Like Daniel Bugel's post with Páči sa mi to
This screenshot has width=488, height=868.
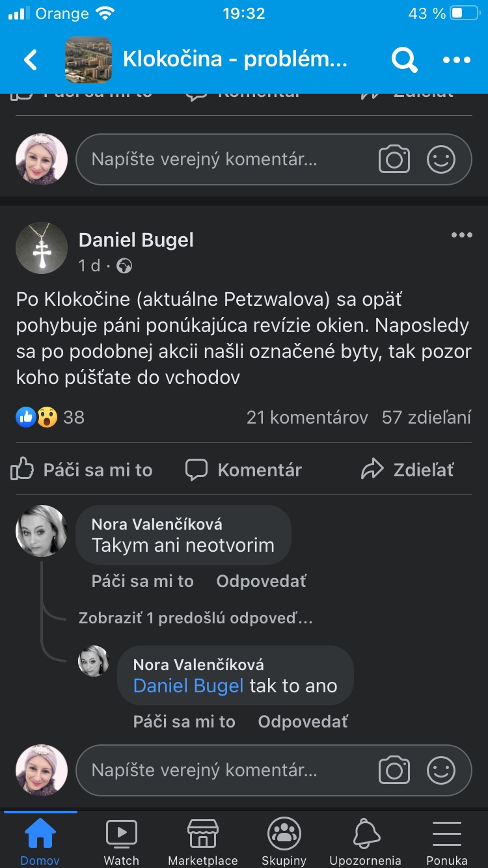pyautogui.click(x=82, y=470)
